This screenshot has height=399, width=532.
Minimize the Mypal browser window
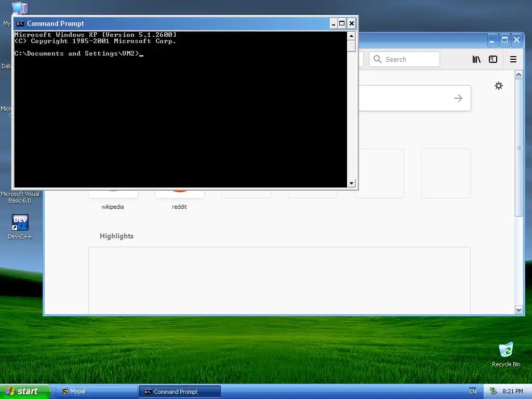(x=492, y=41)
